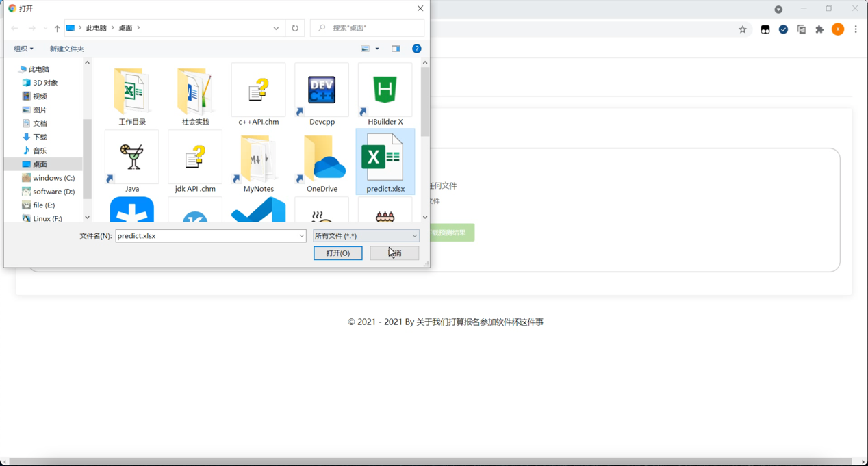Viewport: 868px width, 466px height.
Task: Go forward in the file dialog
Action: click(31, 28)
